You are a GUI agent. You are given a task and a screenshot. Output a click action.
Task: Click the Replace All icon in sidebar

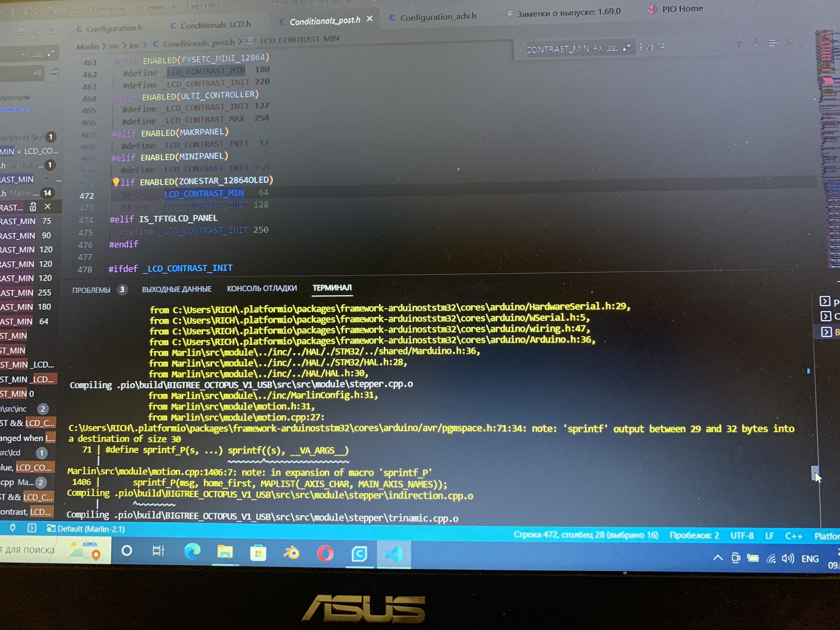click(54, 72)
